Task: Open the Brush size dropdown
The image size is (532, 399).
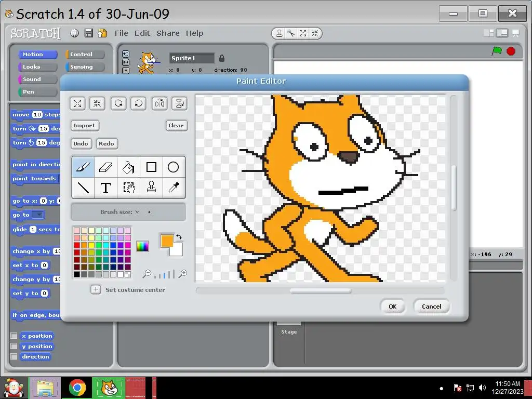Action: click(x=137, y=212)
